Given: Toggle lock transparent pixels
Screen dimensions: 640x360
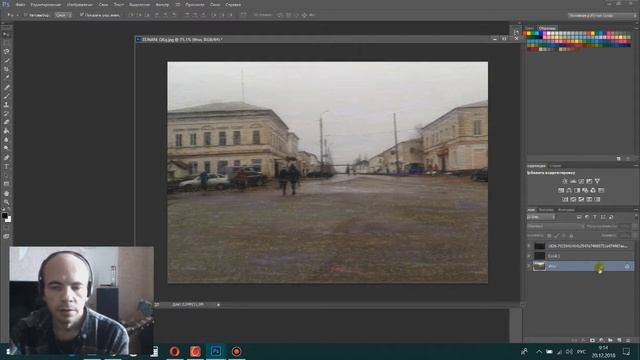Looking at the screenshot, I should tap(549, 236).
